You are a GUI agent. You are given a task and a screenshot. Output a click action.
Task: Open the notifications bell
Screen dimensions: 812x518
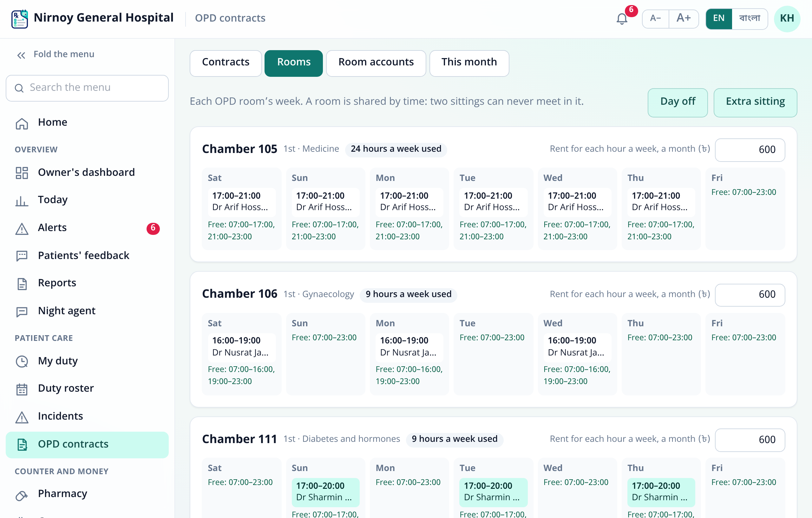coord(622,18)
